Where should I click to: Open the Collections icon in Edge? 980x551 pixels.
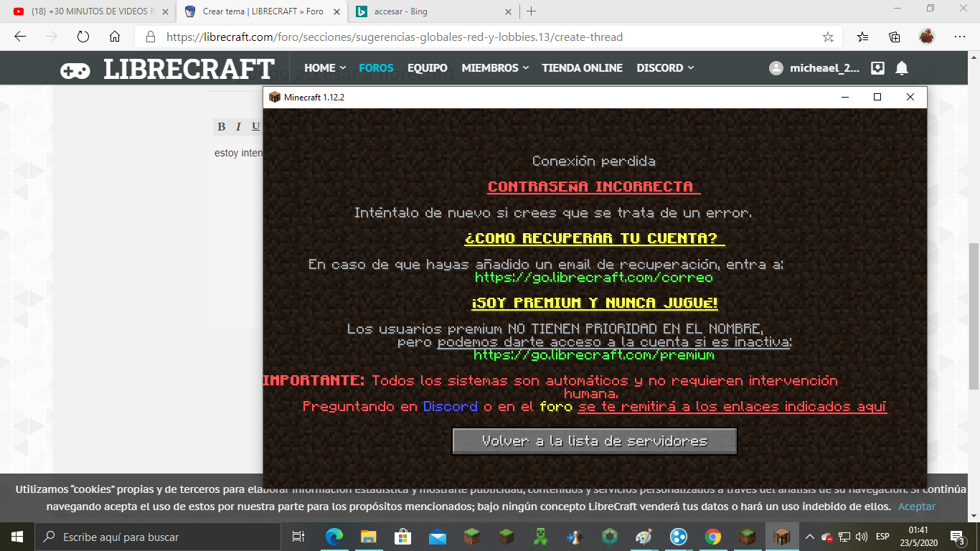(x=895, y=37)
